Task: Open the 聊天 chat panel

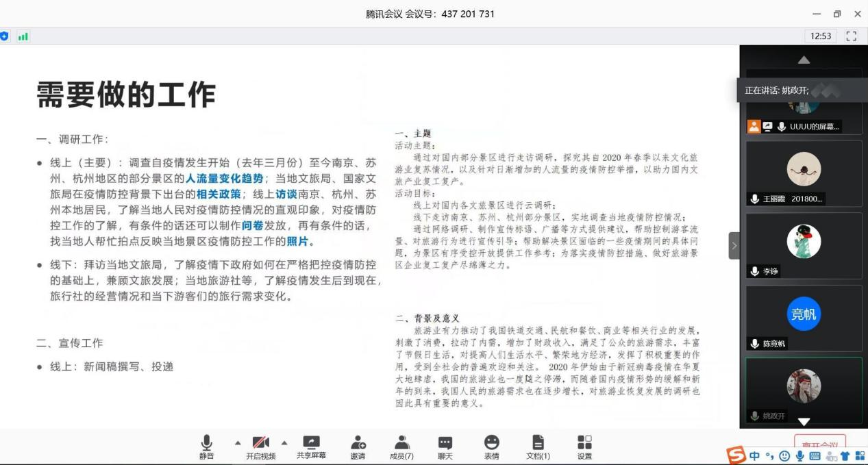Action: click(x=445, y=447)
